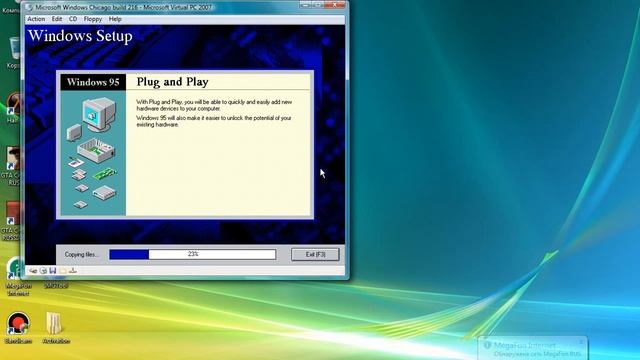The width and height of the screenshot is (640, 360).
Task: Select the Half-Life desktop shortcut icon
Action: pos(13,108)
